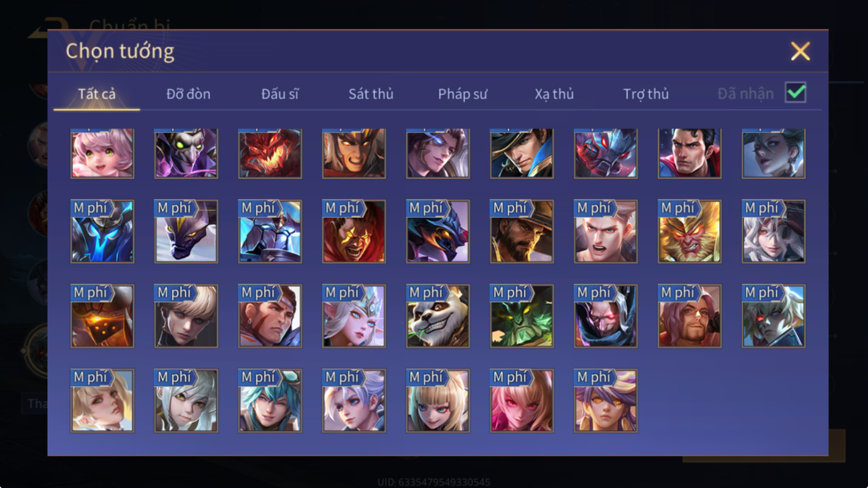Switch to Xạ thủ tab
The width and height of the screenshot is (868, 488).
coord(554,94)
